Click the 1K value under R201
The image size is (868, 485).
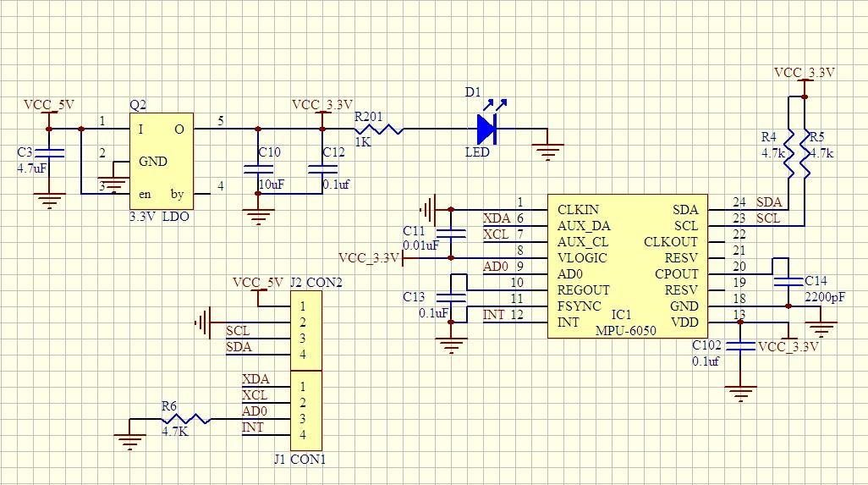(x=363, y=141)
